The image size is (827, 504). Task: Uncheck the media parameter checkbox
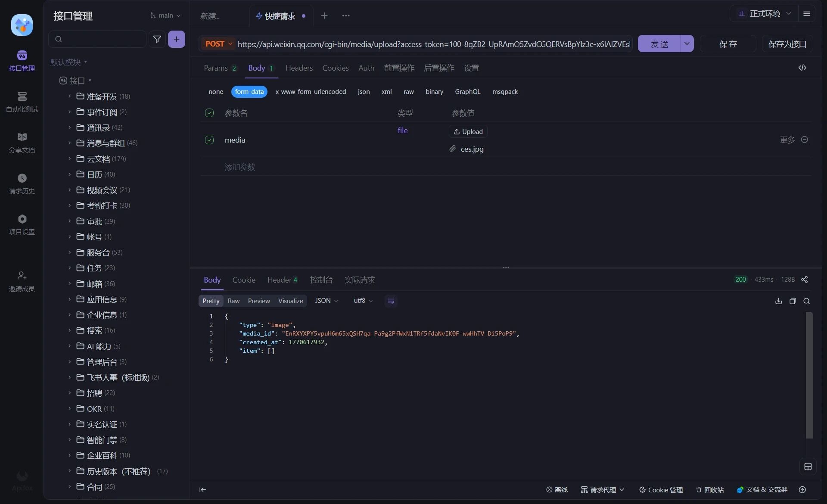209,140
